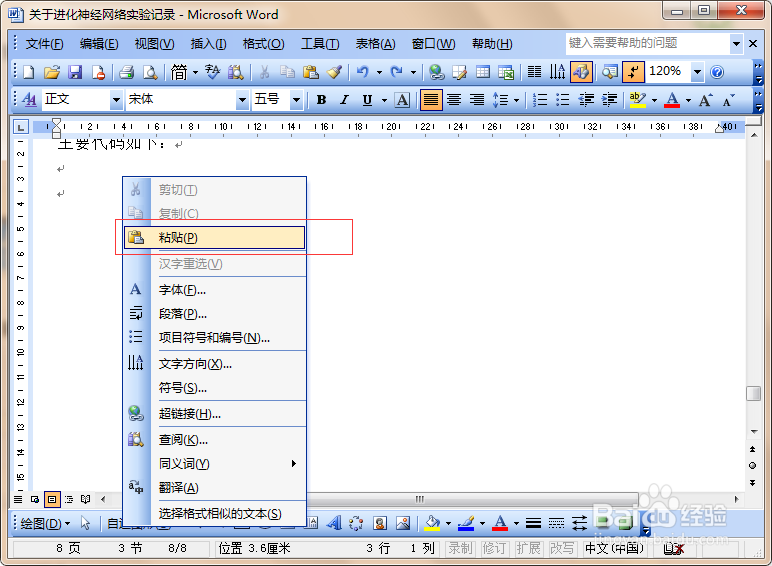Click Insert Picture icon on drawing toolbar
This screenshot has width=772, height=566.
[403, 523]
